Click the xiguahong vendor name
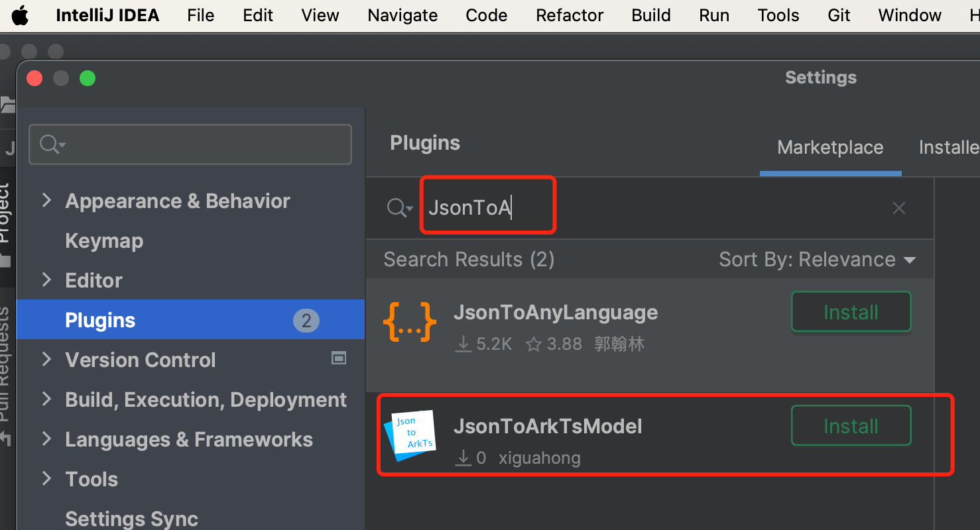The width and height of the screenshot is (980, 530). click(539, 458)
